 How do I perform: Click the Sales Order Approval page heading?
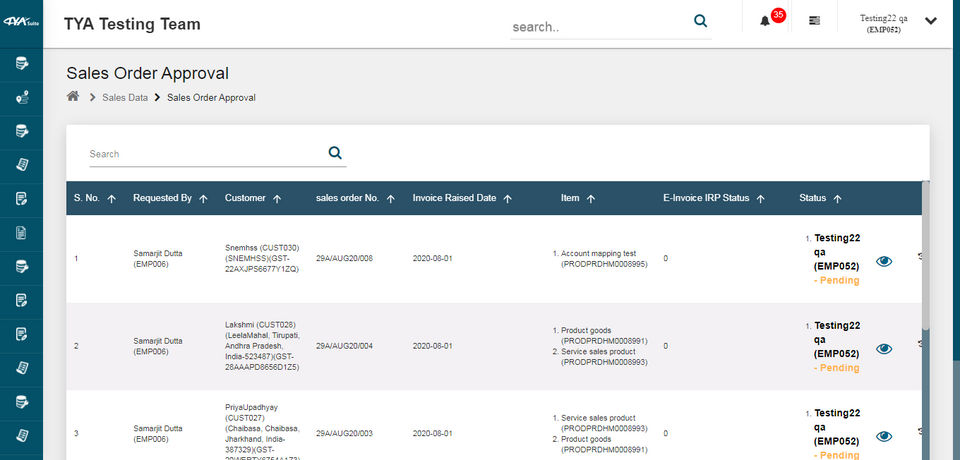(x=148, y=74)
